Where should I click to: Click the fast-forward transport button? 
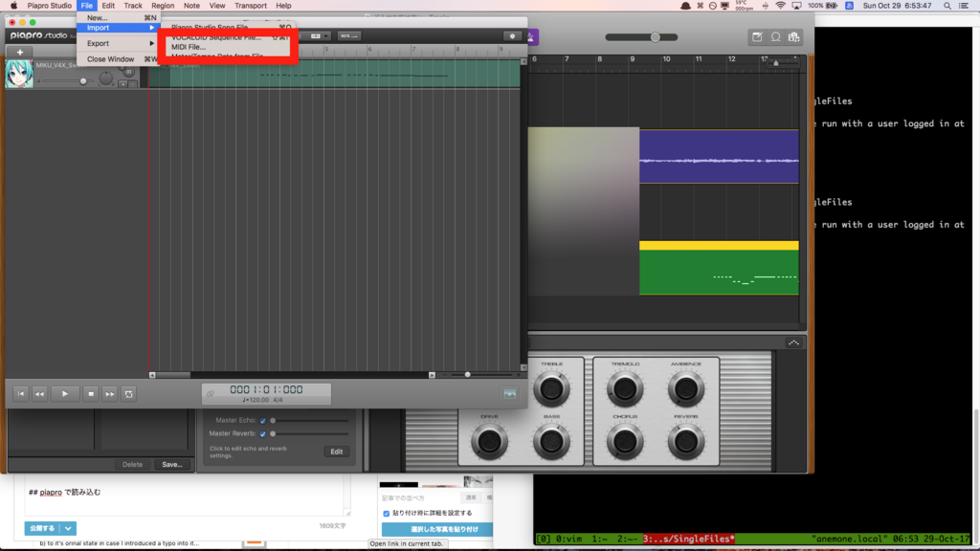(109, 394)
